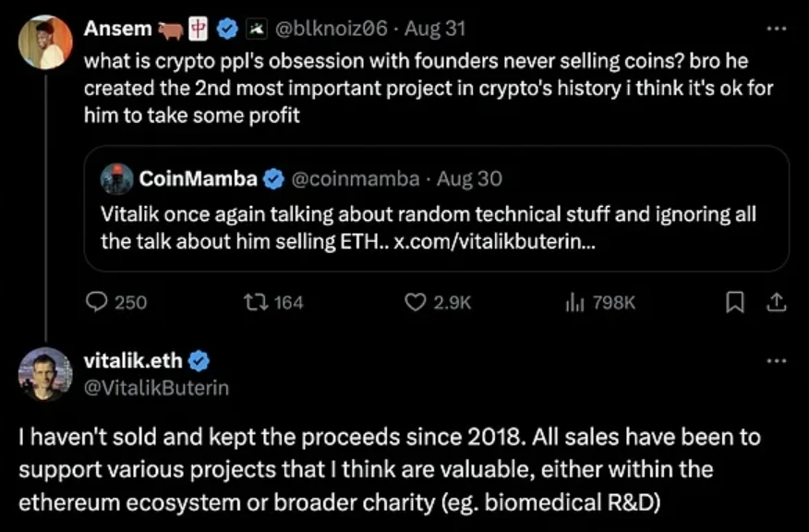Open more options on Ansem's tweet
This screenshot has width=809, height=532.
click(x=777, y=29)
